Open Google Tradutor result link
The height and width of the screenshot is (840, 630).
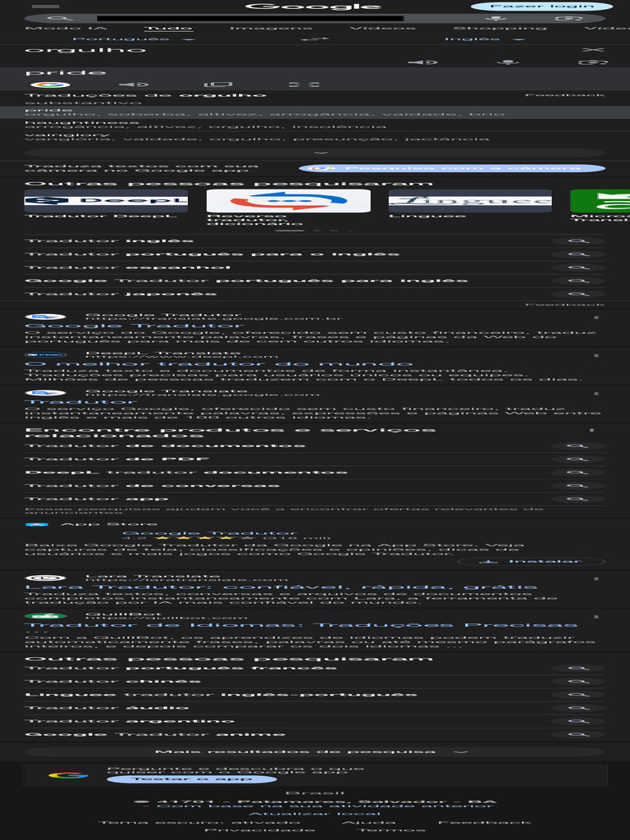[x=135, y=326]
